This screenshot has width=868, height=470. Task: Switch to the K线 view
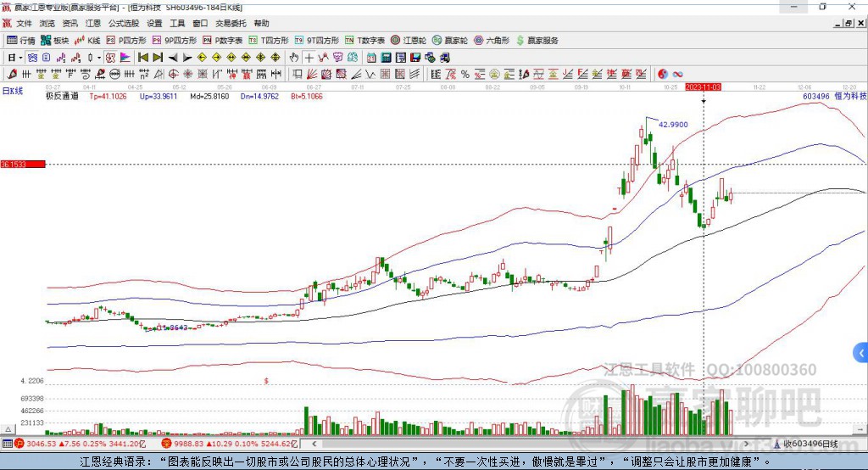point(87,41)
